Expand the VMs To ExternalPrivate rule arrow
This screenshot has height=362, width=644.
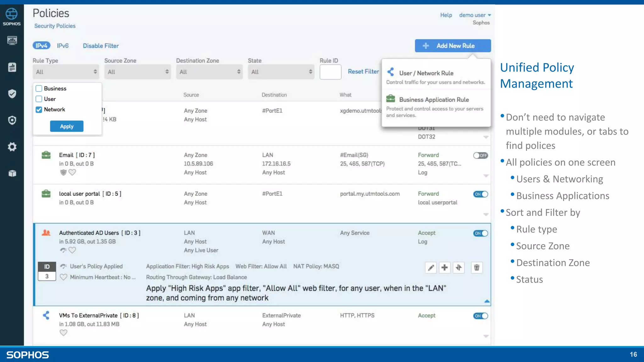(x=486, y=336)
